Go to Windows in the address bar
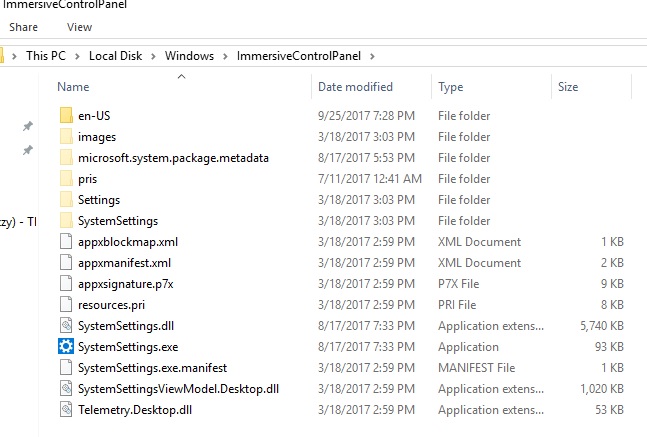Screen dimensions: 647x437 pyautogui.click(x=189, y=56)
